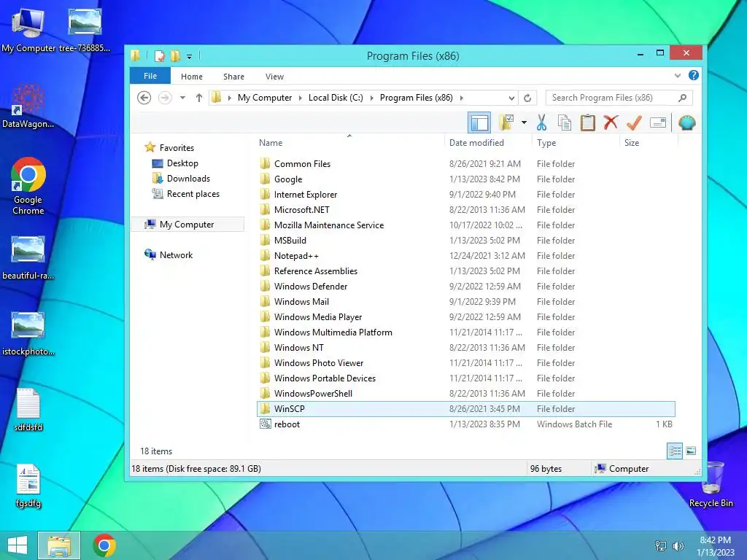Click the orange checkmark Properties icon
Viewport: 747px width, 560px height.
pos(634,122)
